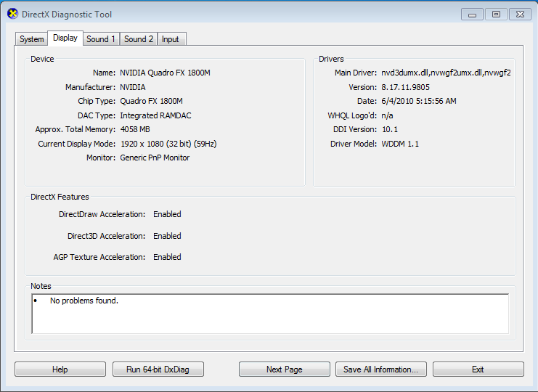Click display mode '1920 x 1080 (32 bit) (59Hz)'
The image size is (538, 392).
click(168, 144)
